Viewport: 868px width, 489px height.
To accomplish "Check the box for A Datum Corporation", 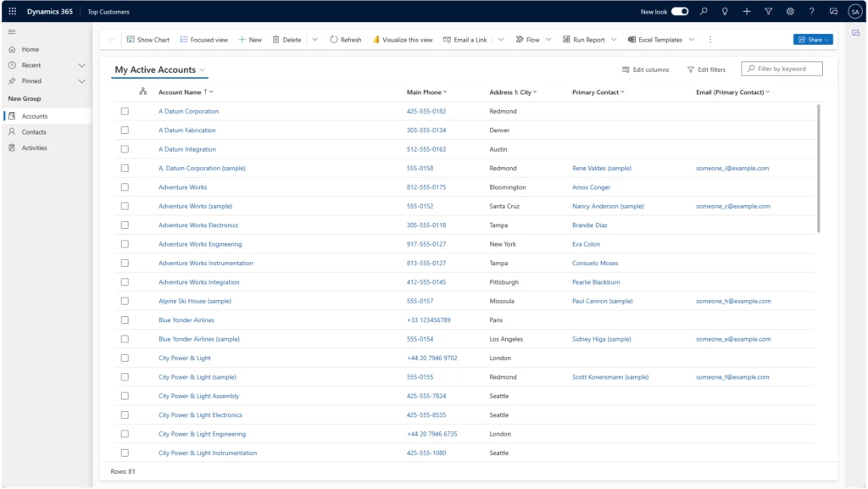I will coord(125,111).
